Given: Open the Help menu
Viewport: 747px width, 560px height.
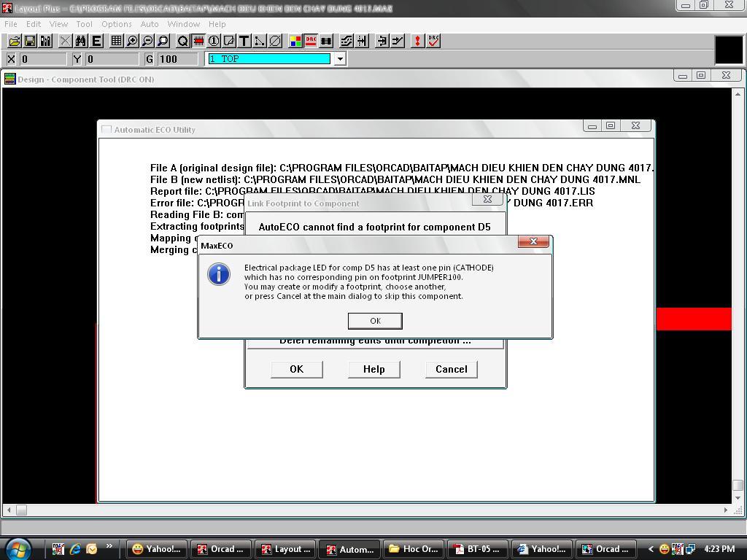Looking at the screenshot, I should 217,24.
